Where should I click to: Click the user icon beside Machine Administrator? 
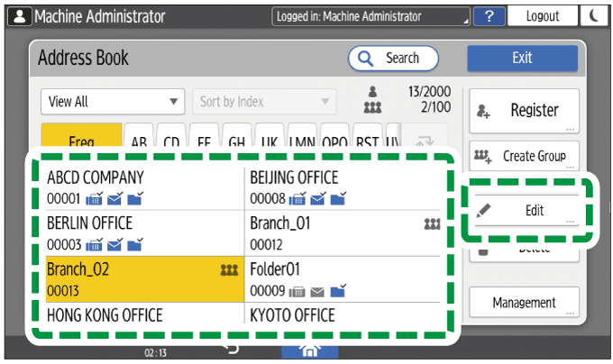(x=18, y=16)
